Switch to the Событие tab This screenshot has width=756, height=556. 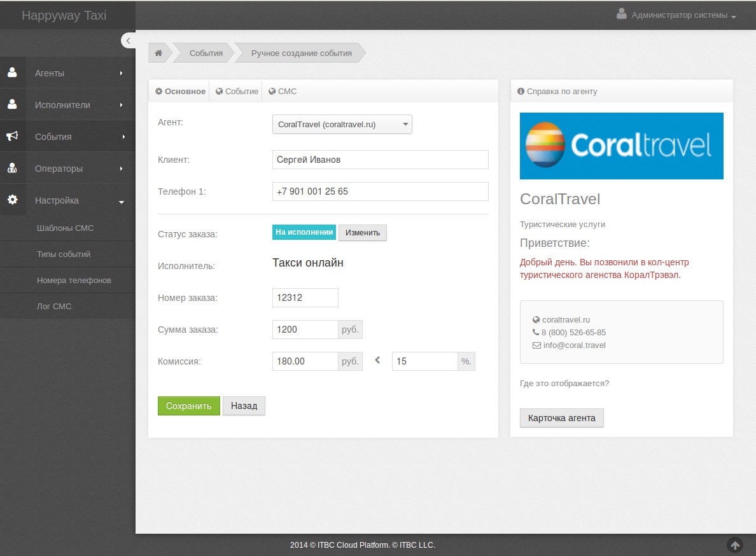(237, 91)
